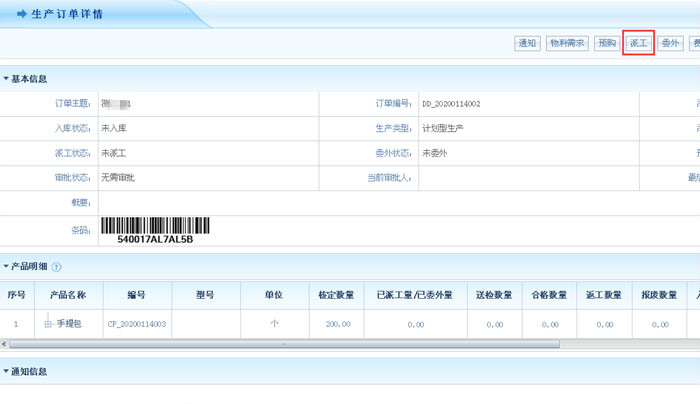This screenshot has height=404, width=700.
Task: Open 物料需求 material requirements
Action: [567, 43]
